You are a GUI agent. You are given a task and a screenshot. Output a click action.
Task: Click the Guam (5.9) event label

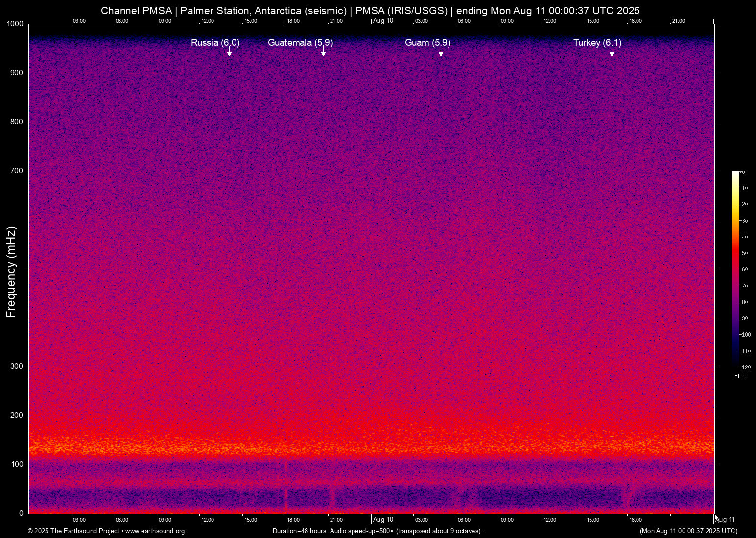(x=428, y=43)
